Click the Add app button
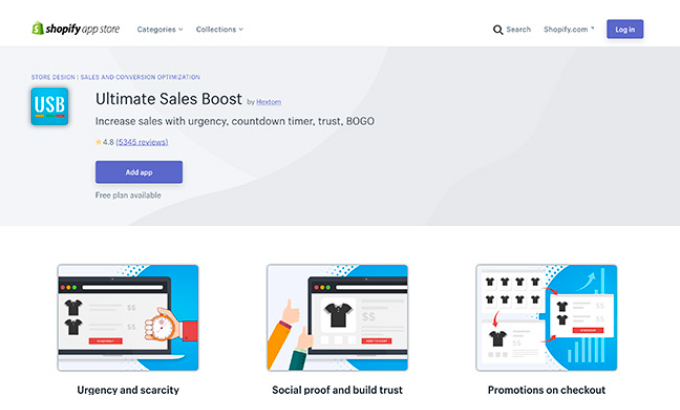The image size is (680, 410). (x=139, y=172)
